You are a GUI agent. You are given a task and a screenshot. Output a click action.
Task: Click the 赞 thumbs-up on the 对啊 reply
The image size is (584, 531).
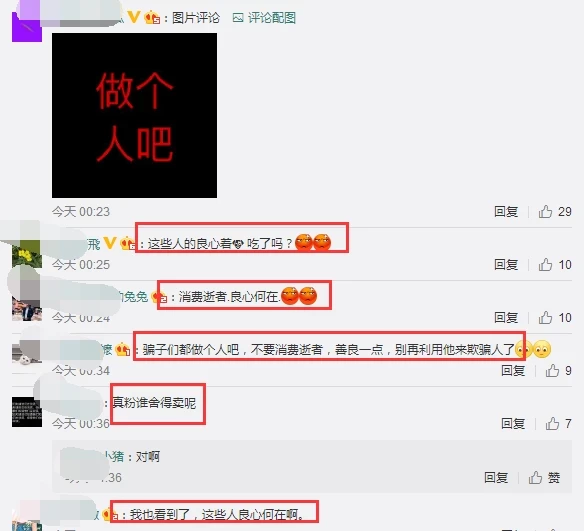[536, 477]
